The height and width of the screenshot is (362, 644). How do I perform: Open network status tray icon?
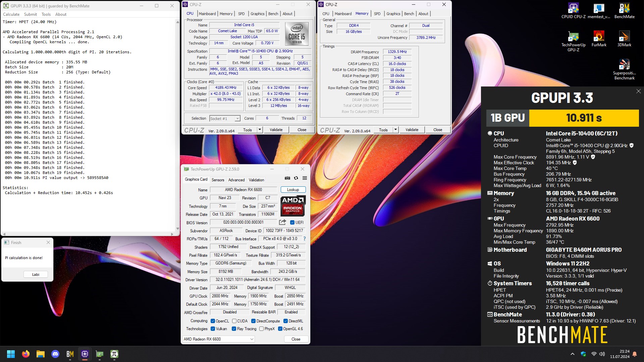(594, 354)
